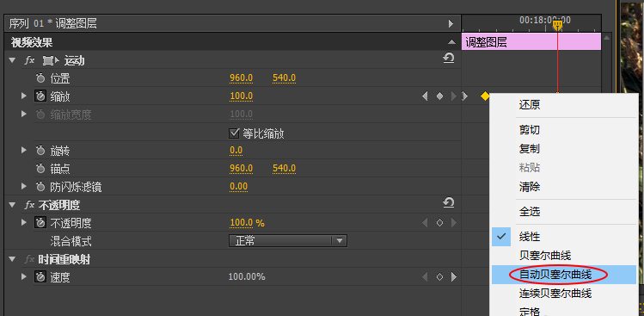
Task: Add or remove 速度 keyframe
Action: [439, 277]
